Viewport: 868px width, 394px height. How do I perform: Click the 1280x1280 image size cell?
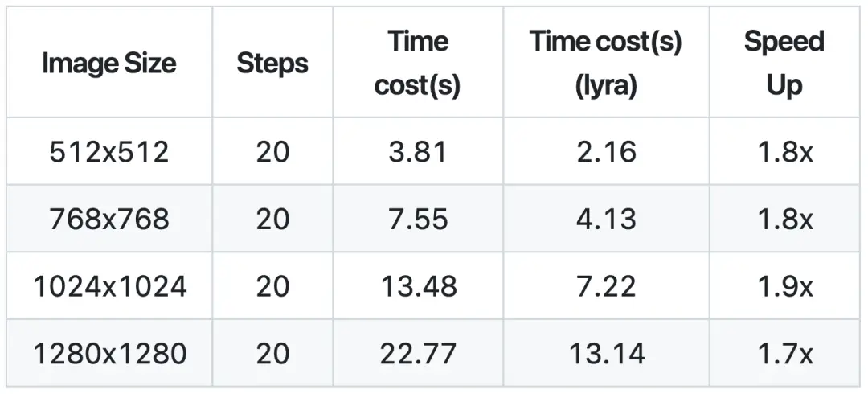109,353
